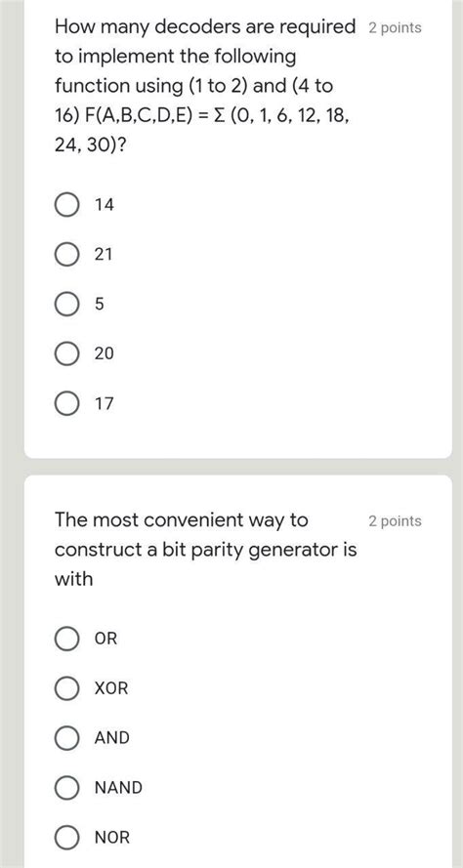Click the 17 answer label text
The width and height of the screenshot is (463, 868).
tap(105, 403)
